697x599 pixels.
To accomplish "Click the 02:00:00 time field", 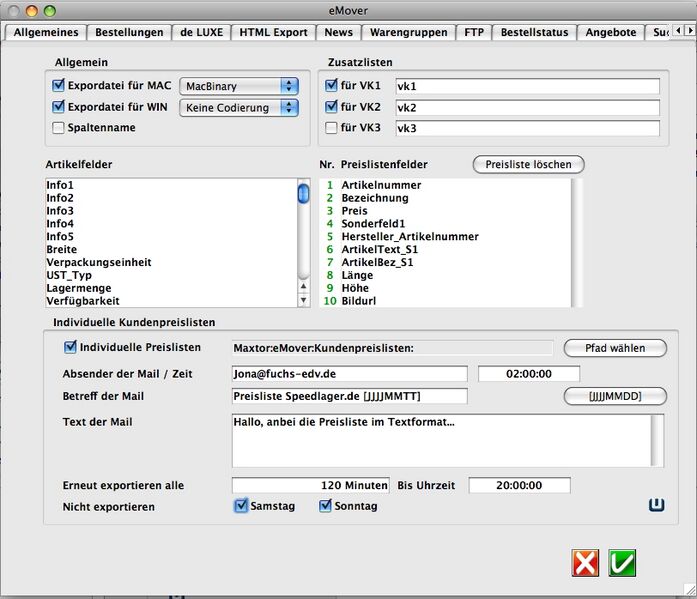I will coord(529,374).
